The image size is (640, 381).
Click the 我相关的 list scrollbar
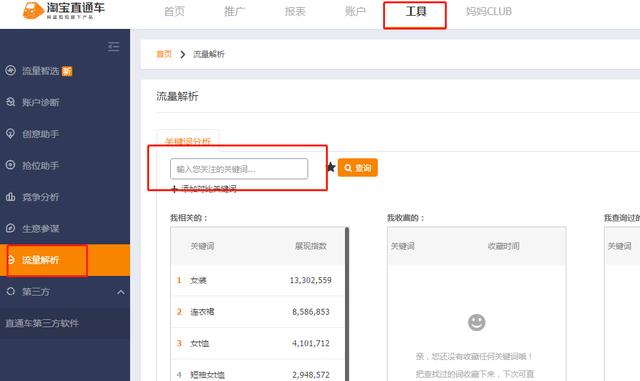pyautogui.click(x=347, y=304)
